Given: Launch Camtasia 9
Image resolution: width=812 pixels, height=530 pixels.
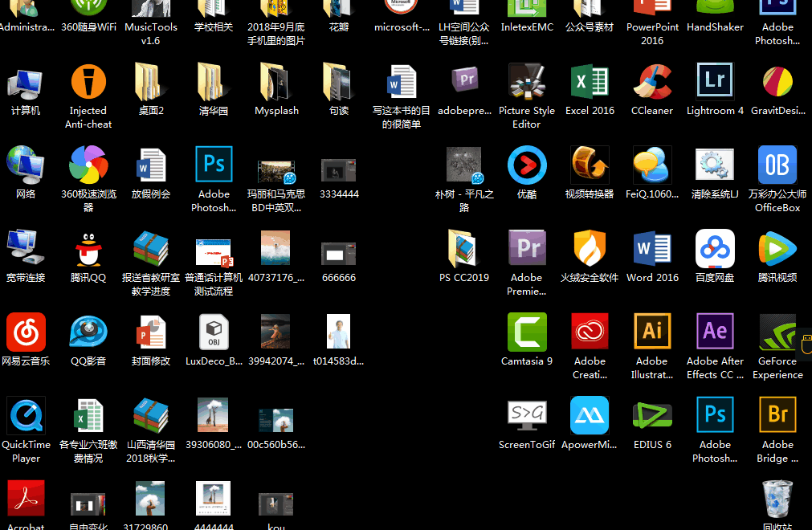Looking at the screenshot, I should 527,332.
